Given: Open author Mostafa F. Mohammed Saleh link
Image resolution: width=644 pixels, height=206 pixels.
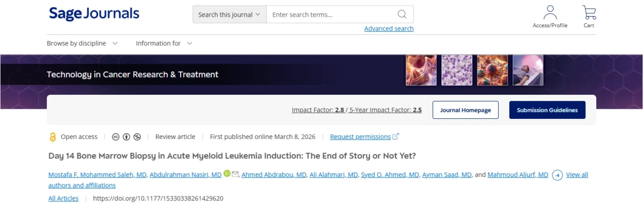Looking at the screenshot, I should [97, 175].
